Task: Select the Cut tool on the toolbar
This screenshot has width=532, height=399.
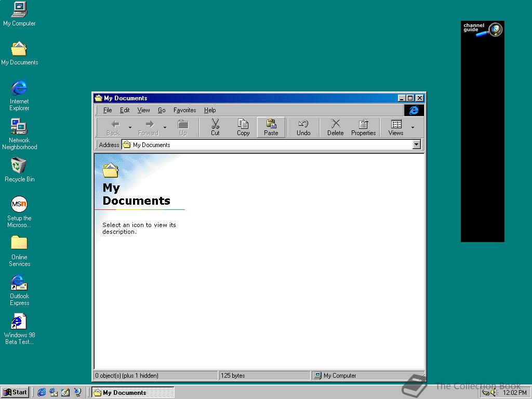Action: 215,126
